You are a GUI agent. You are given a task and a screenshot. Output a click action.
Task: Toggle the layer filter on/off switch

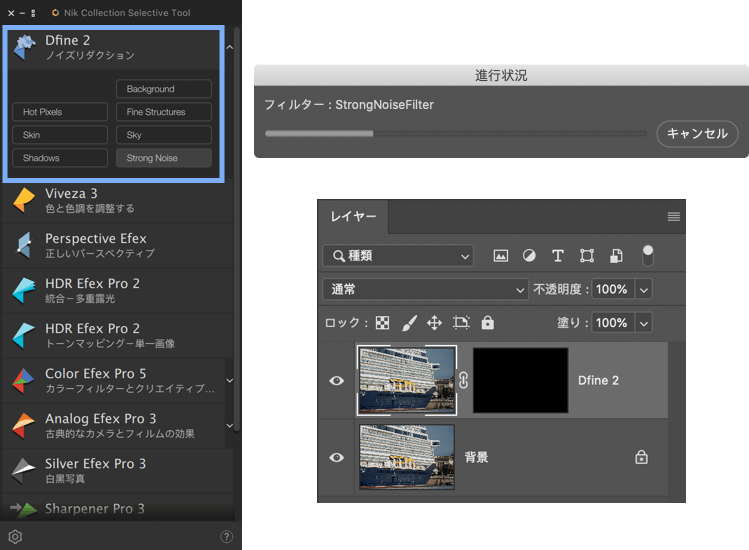point(648,256)
